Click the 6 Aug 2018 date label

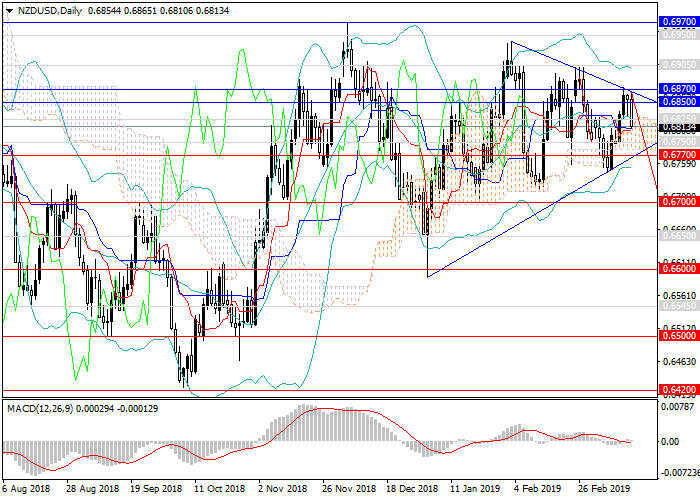click(x=25, y=488)
